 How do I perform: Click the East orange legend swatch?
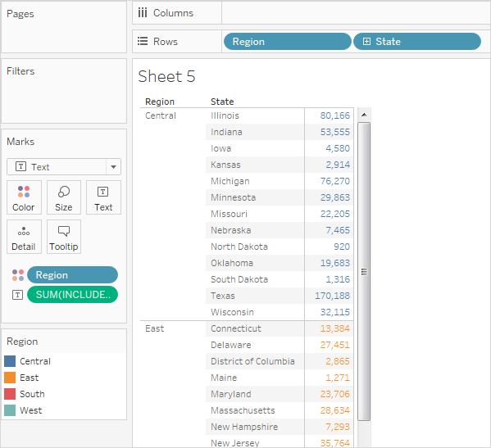coord(10,378)
